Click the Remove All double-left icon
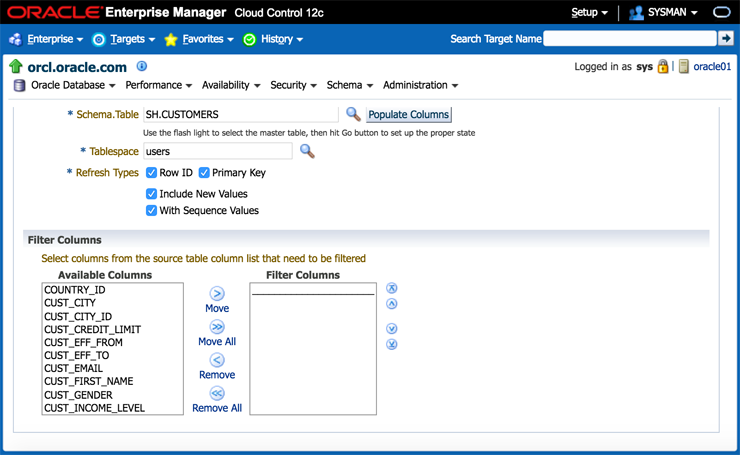The width and height of the screenshot is (740, 455). [x=217, y=393]
